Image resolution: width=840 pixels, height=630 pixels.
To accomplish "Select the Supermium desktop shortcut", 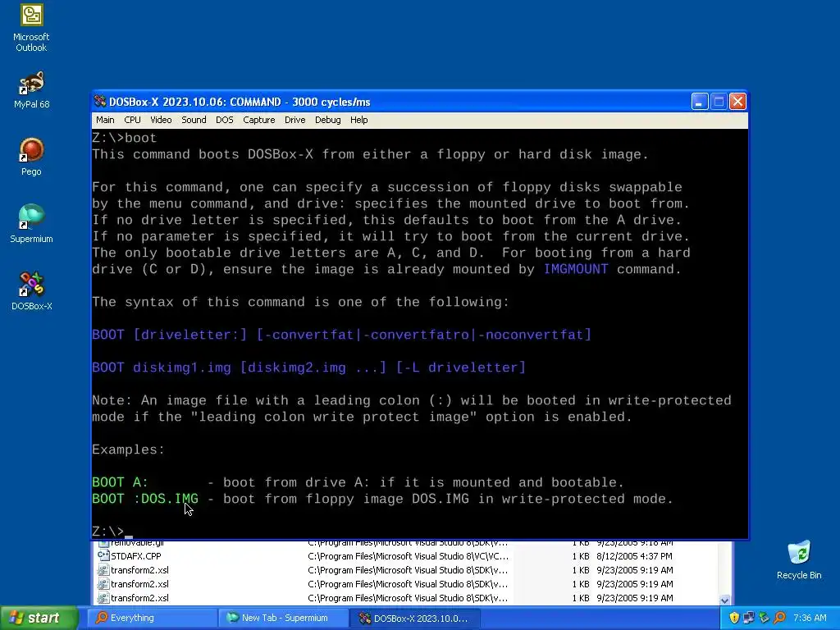I will click(x=31, y=225).
